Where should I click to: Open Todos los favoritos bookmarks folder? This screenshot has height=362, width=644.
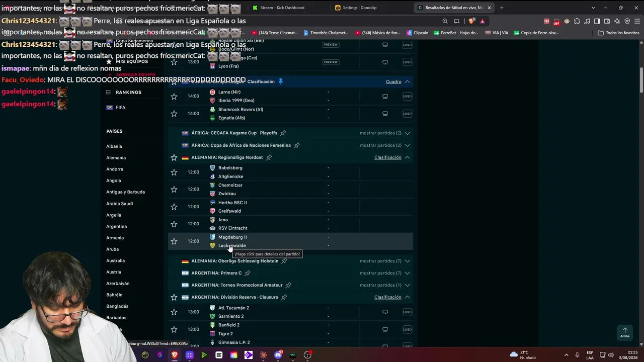click(618, 33)
